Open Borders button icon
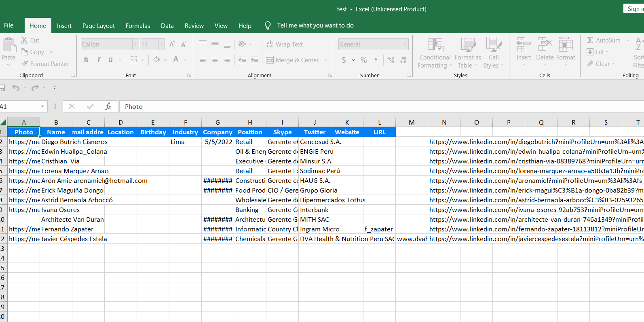 [133, 60]
